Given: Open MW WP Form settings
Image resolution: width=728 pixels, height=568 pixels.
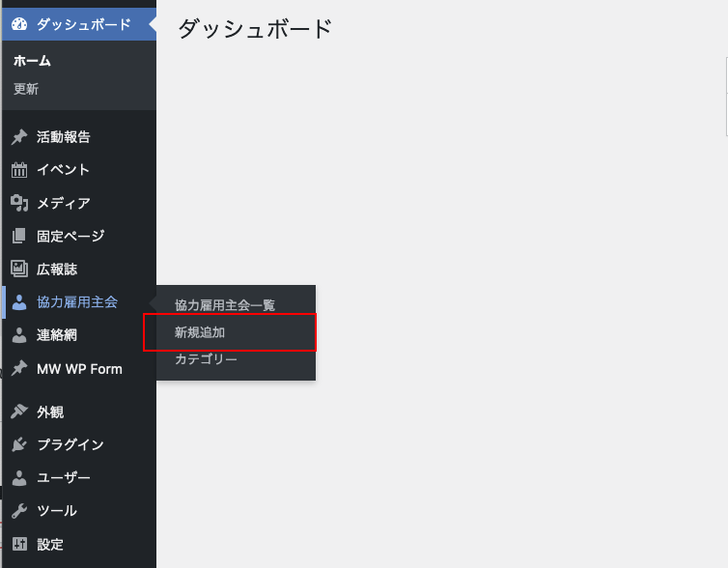Looking at the screenshot, I should pos(79,368).
